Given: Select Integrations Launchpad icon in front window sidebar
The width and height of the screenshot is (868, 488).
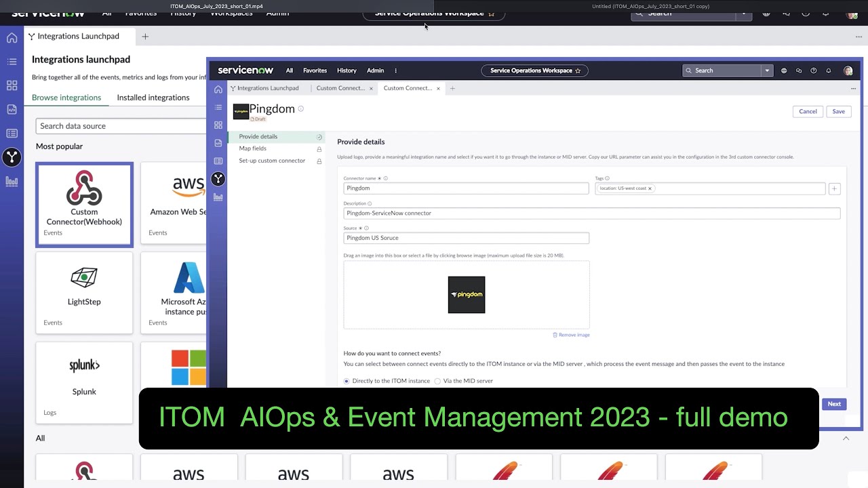Looking at the screenshot, I should [218, 179].
